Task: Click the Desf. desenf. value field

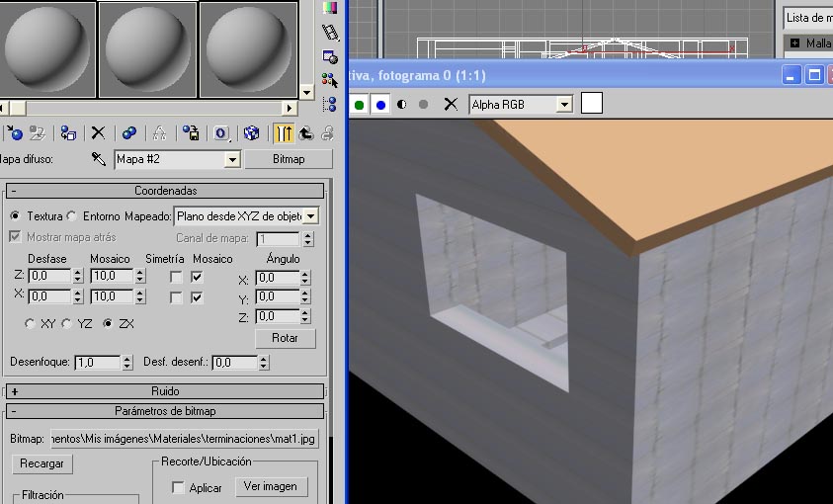Action: 235,363
